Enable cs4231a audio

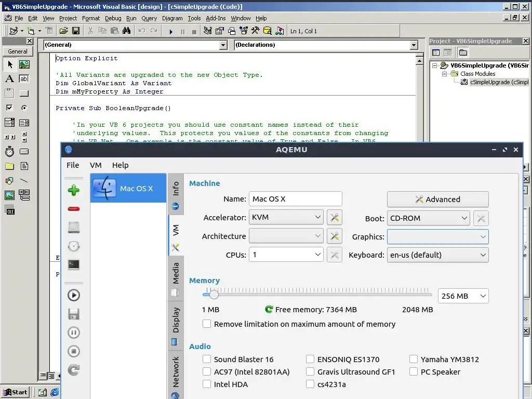point(310,384)
